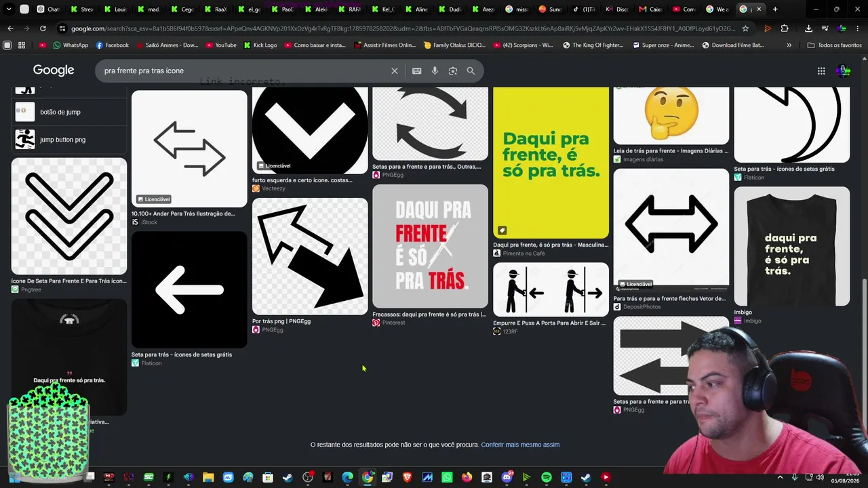The height and width of the screenshot is (488, 868).
Task: Open the iStock double arrow outline image
Action: click(x=189, y=148)
